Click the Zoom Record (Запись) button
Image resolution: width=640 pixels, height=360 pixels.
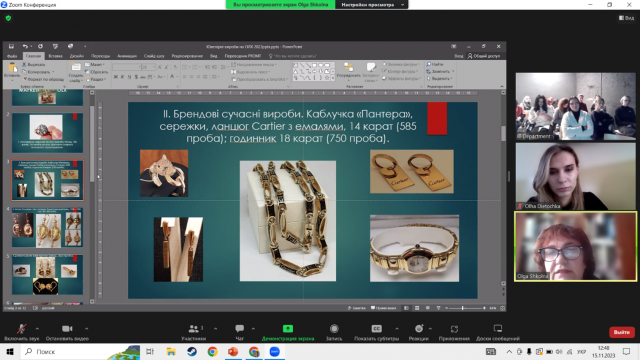(334, 332)
